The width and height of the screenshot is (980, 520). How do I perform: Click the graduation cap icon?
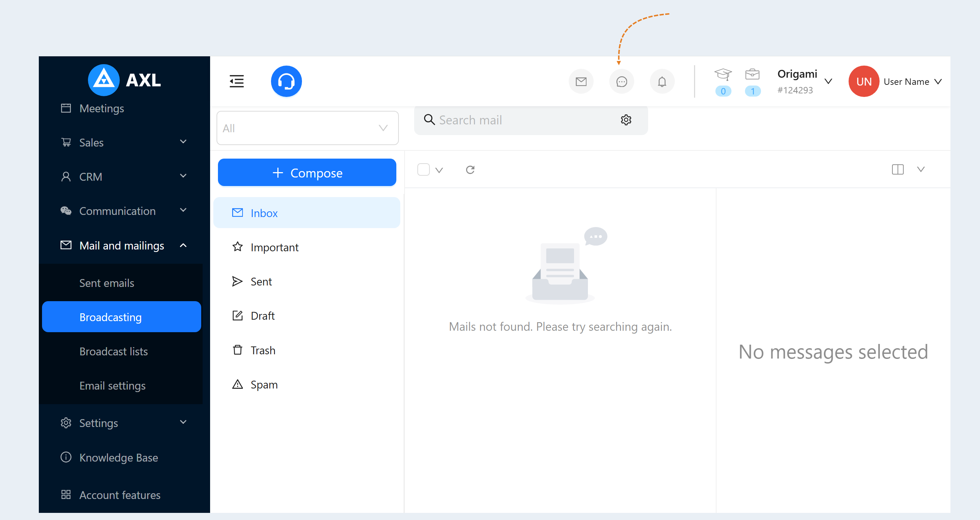coord(723,74)
